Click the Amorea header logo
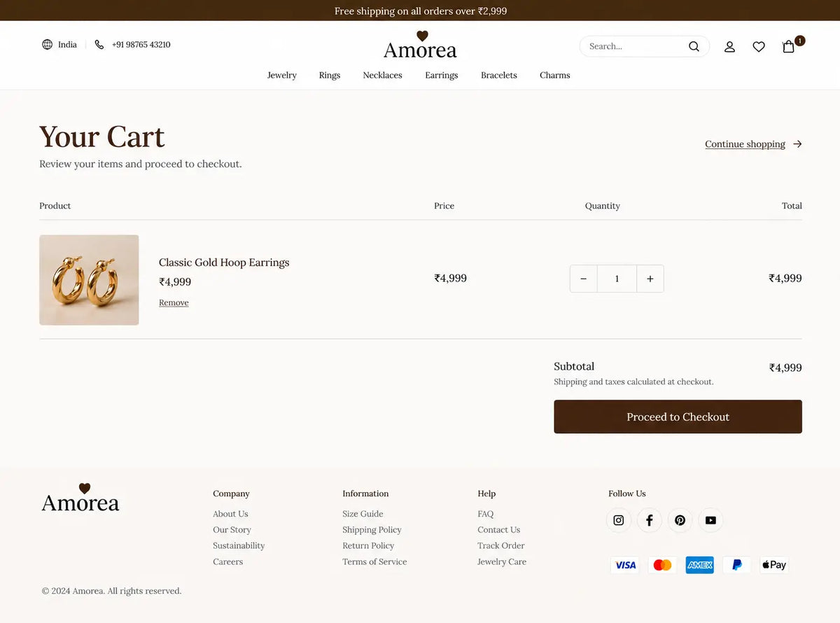Viewport: 840px width, 623px height. [x=420, y=45]
